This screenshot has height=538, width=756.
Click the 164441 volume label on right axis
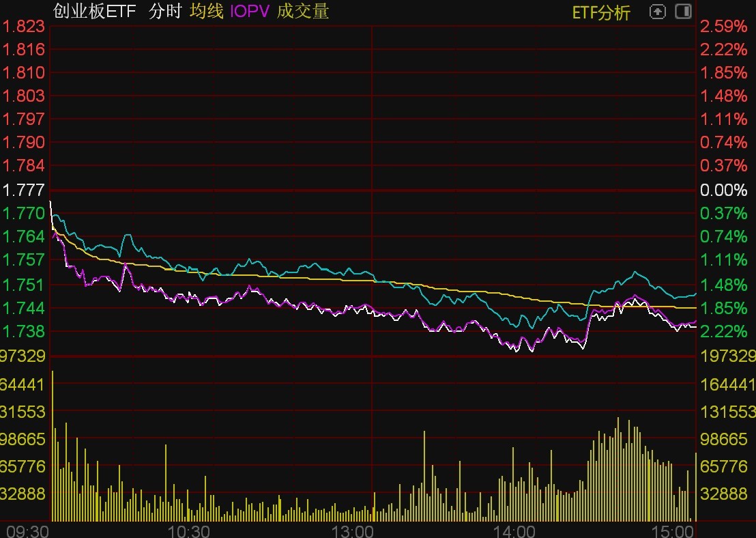coord(727,384)
